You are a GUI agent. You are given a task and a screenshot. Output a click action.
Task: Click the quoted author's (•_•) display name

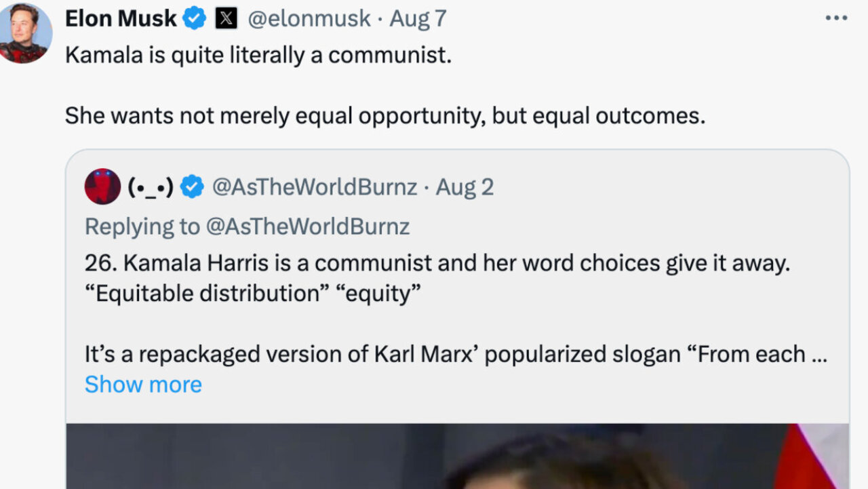pyautogui.click(x=151, y=187)
